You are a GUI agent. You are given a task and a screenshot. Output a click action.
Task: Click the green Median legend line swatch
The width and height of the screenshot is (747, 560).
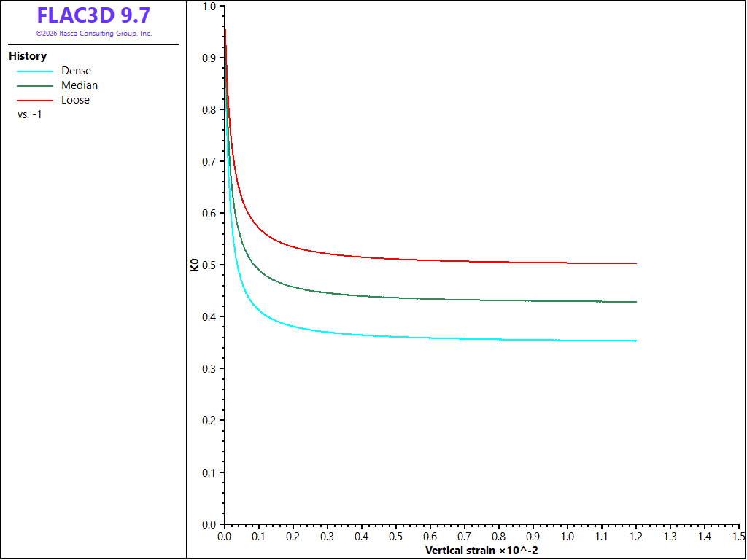pos(35,86)
